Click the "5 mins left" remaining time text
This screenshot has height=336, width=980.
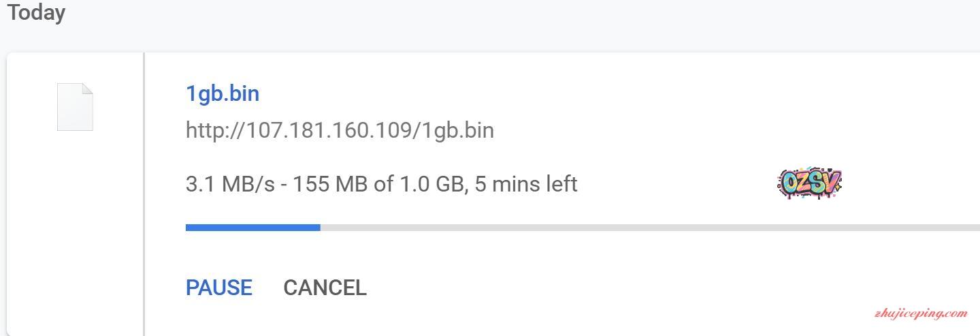point(526,184)
